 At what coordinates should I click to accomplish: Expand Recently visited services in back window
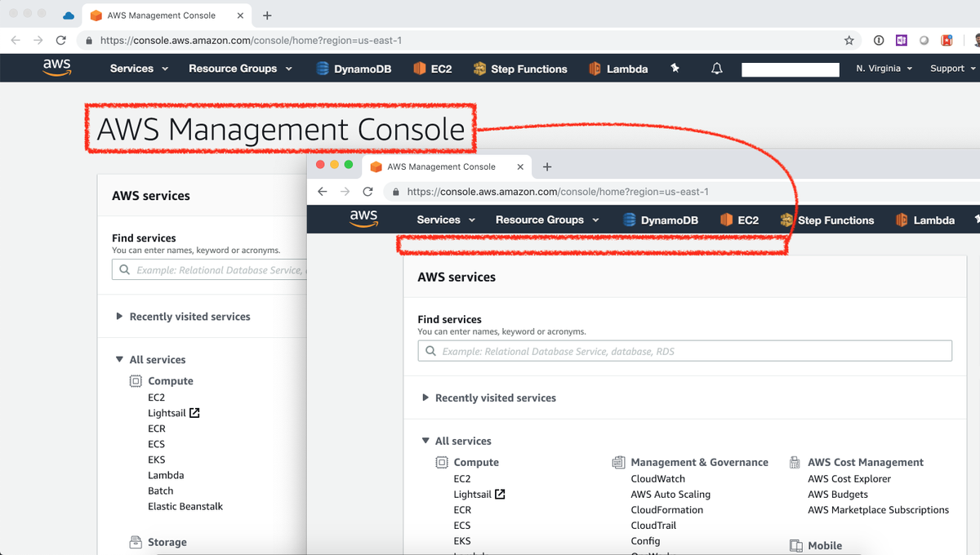coord(184,317)
